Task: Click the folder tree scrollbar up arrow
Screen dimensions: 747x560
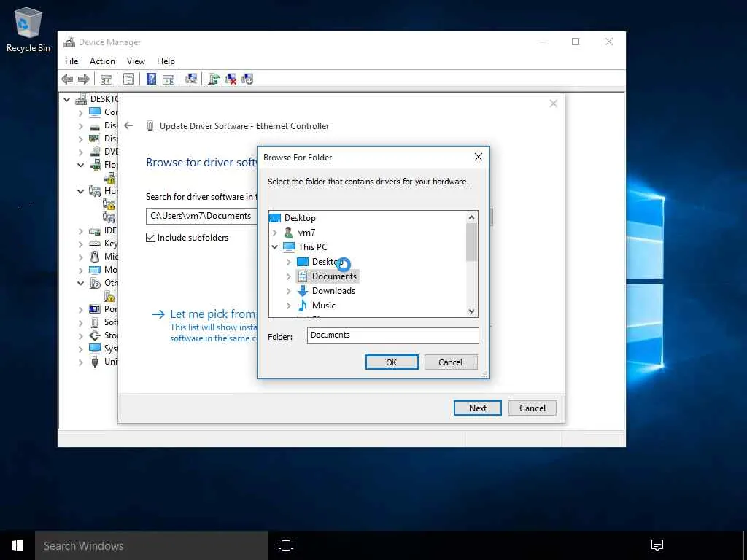Action: tap(472, 217)
